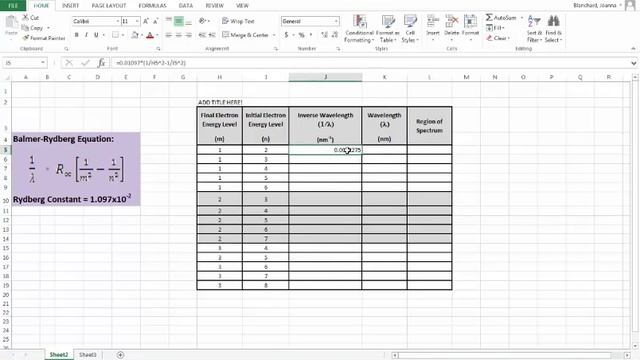Image resolution: width=640 pixels, height=360 pixels.
Task: Click the Accounting dollar format icon
Action: (x=287, y=35)
